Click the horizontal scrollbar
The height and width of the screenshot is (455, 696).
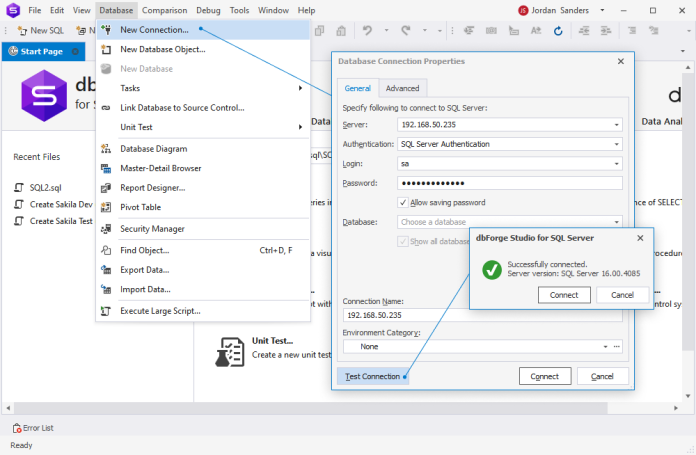point(311,408)
